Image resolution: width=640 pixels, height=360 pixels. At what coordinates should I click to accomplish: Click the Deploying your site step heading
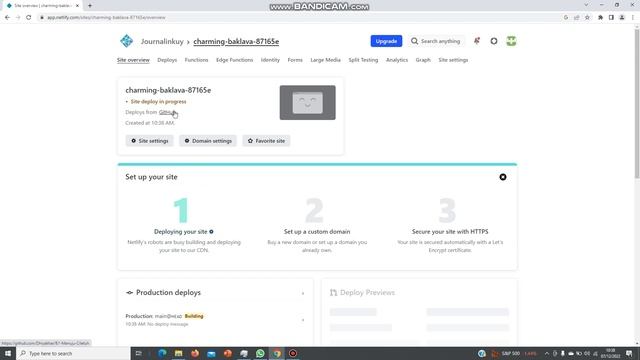[x=180, y=231]
